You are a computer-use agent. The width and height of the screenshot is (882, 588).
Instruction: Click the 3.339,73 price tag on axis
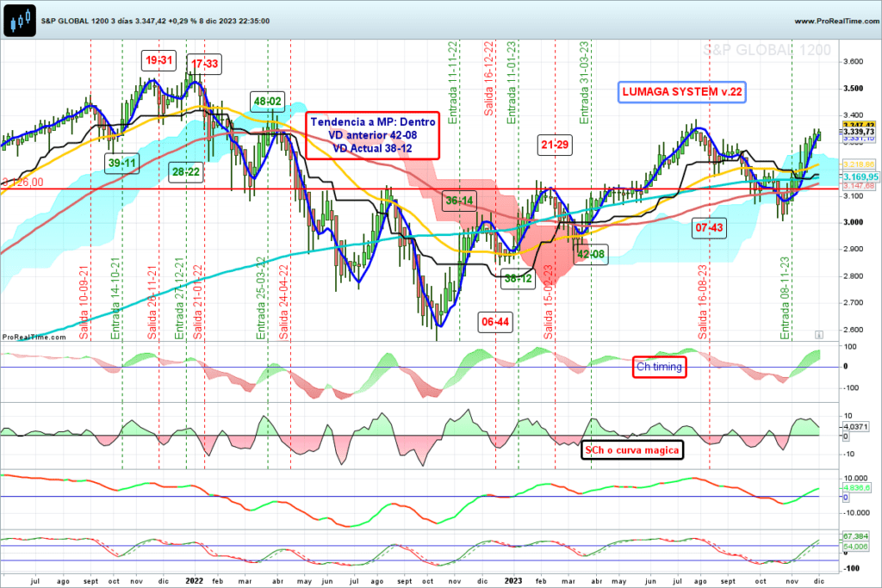pyautogui.click(x=859, y=132)
